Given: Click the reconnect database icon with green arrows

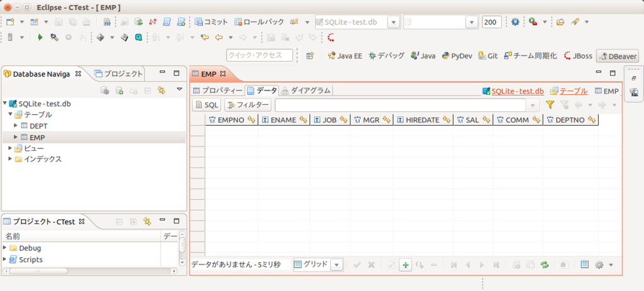Looking at the screenshot, I should (139, 22).
